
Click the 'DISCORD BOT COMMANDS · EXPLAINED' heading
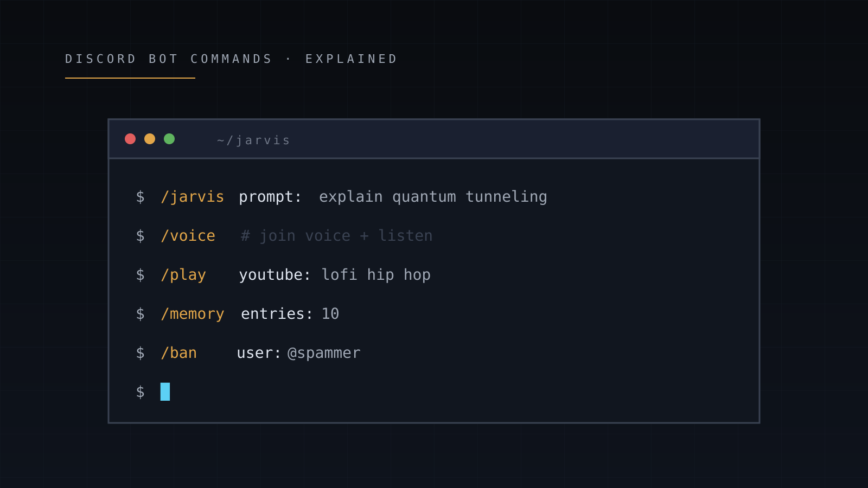232,59
